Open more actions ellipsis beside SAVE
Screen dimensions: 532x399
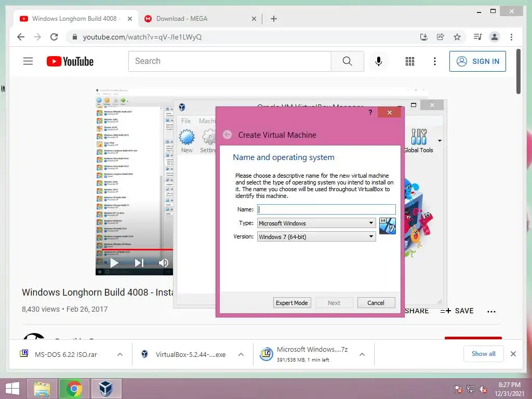491,311
